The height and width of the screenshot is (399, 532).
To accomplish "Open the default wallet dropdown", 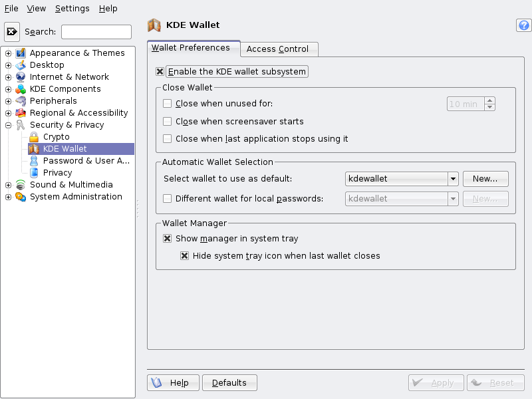I will point(453,179).
